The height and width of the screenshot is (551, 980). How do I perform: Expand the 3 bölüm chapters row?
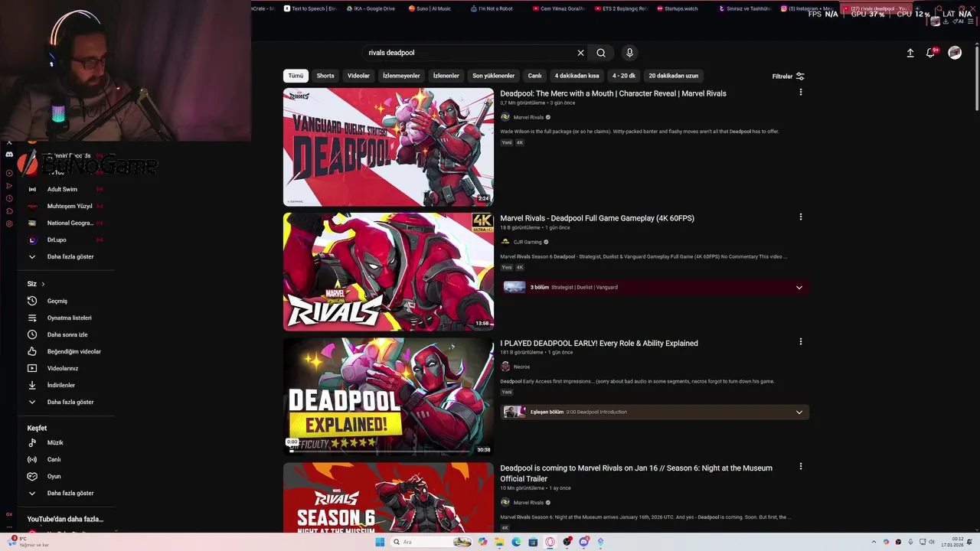(655, 287)
